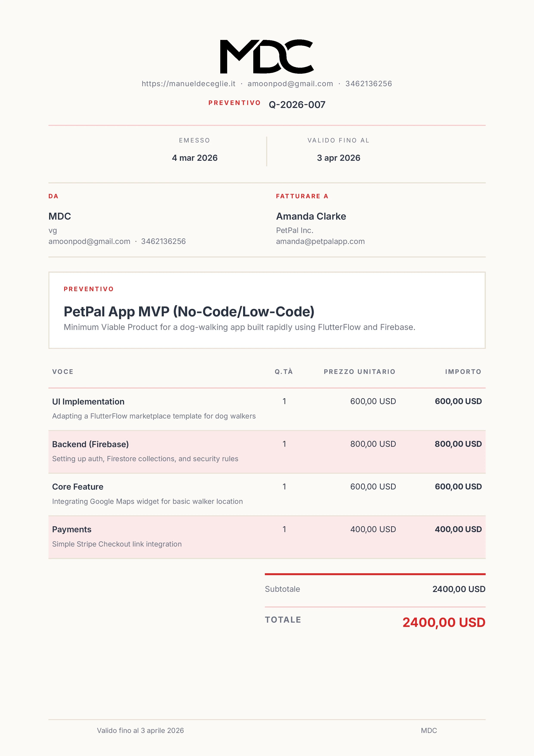534x756 pixels.
Task: Click the MDC logo at the top
Action: coord(267,57)
